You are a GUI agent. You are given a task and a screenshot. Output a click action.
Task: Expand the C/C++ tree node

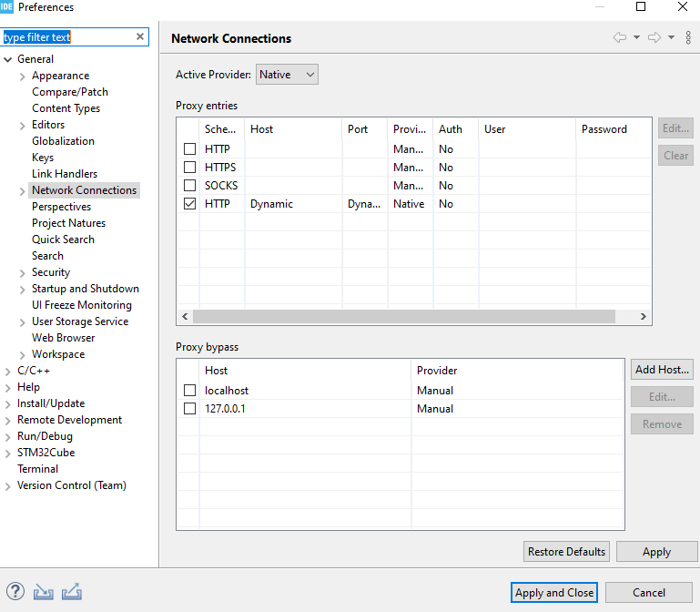pyautogui.click(x=8, y=371)
